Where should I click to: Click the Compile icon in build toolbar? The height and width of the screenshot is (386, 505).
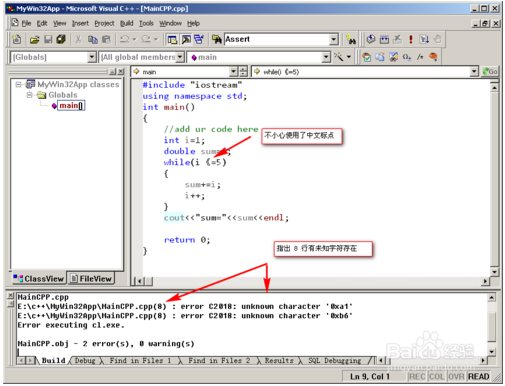[x=371, y=39]
